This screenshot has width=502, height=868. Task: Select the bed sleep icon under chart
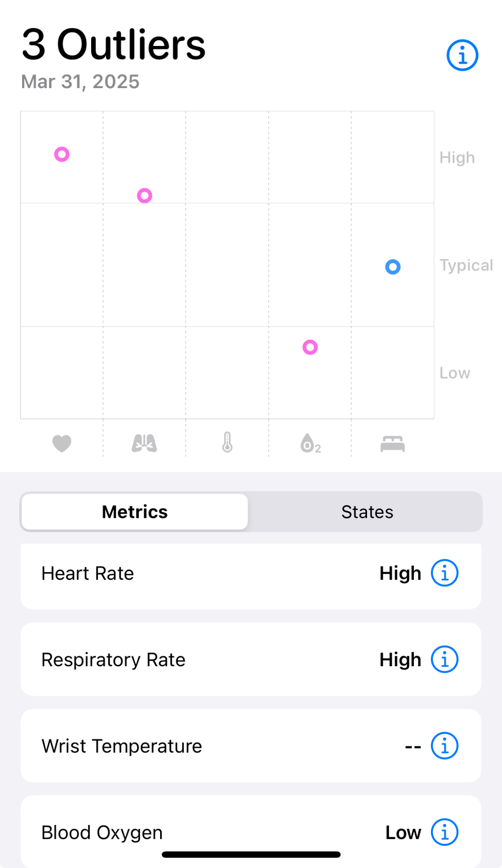[x=393, y=444]
